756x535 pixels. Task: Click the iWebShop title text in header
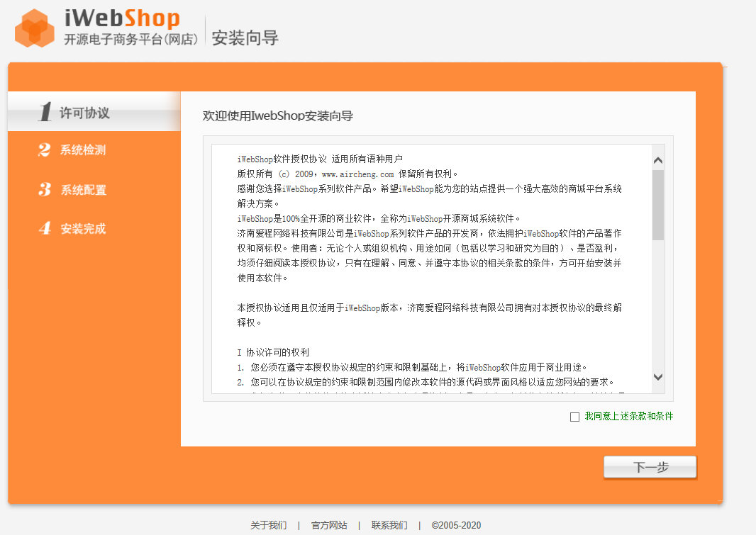pos(122,18)
